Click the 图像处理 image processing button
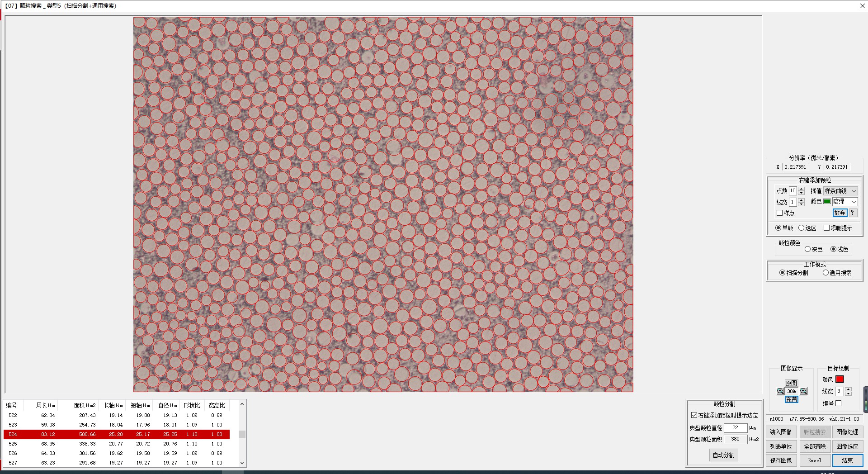This screenshot has width=868, height=474. point(847,432)
